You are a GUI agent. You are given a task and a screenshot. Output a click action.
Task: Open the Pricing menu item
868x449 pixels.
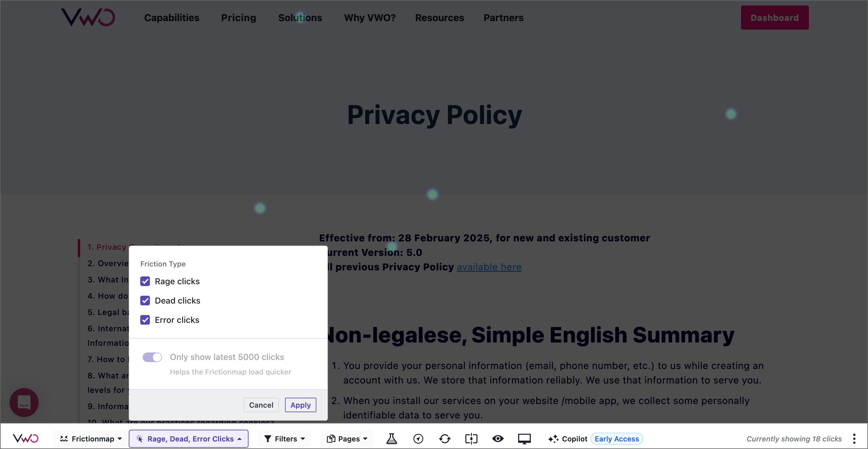238,18
